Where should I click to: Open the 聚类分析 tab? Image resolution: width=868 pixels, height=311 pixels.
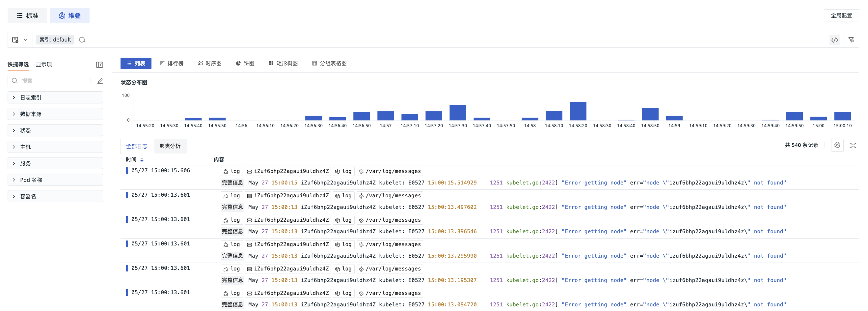tap(170, 146)
